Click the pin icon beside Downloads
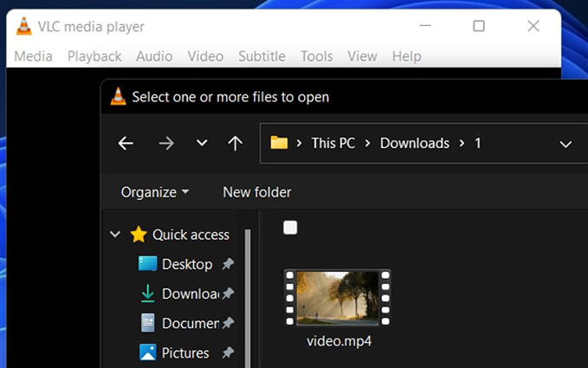Screen dimensions: 588x368 [228, 294]
